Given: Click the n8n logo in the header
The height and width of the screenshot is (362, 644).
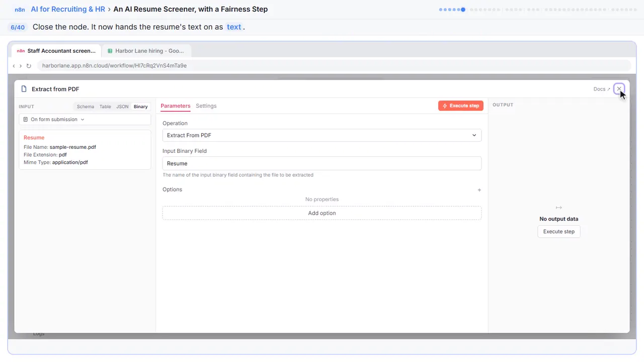Looking at the screenshot, I should (x=20, y=10).
